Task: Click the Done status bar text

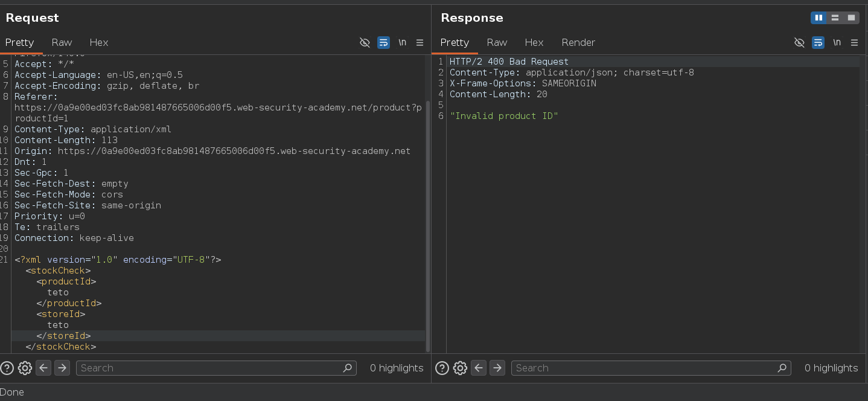Action: pyautogui.click(x=12, y=392)
